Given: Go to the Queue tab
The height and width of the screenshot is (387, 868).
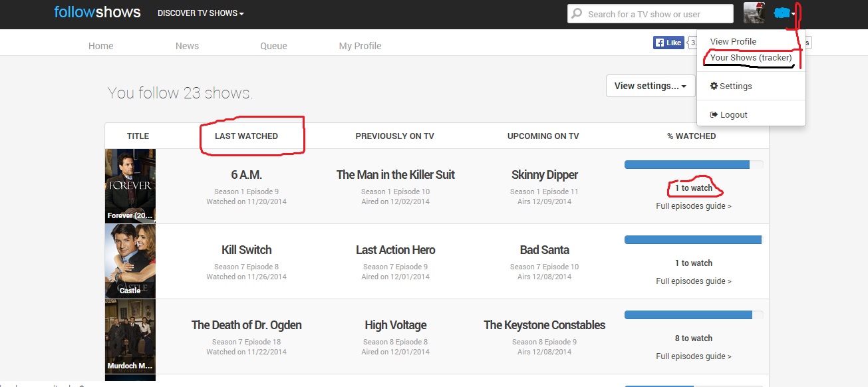Looking at the screenshot, I should coord(273,46).
